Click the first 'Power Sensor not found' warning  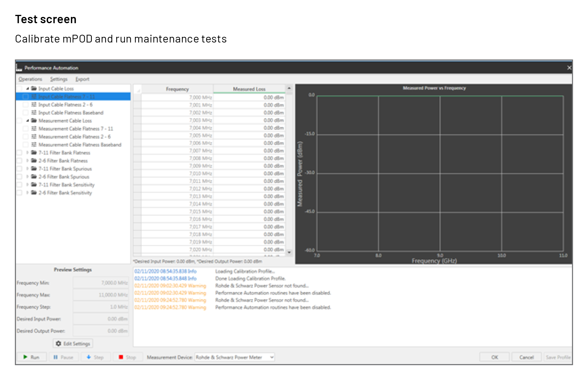point(262,286)
